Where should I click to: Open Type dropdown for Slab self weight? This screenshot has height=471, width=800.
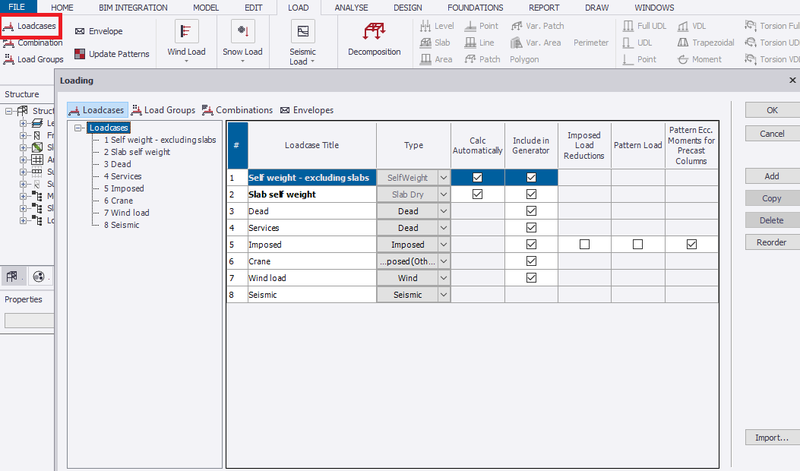point(444,194)
